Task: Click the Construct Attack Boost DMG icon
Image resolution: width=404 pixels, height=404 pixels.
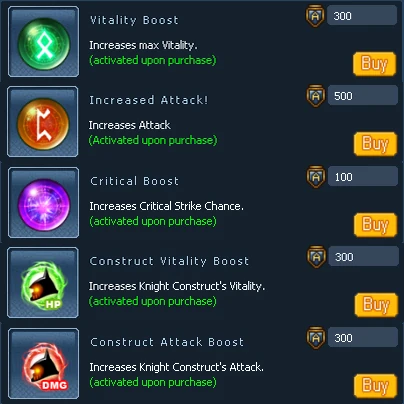Action: click(43, 364)
